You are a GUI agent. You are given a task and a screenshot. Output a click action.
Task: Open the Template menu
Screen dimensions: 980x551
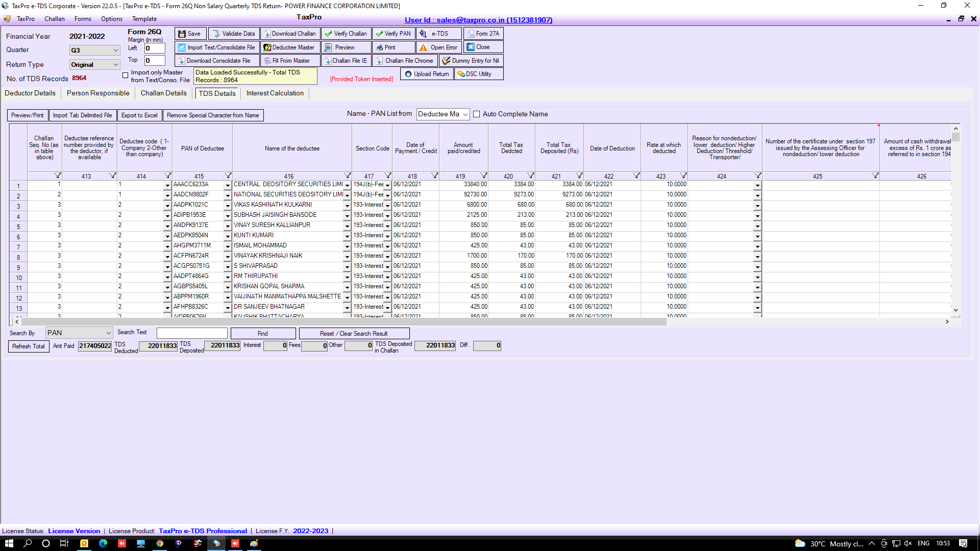(x=144, y=19)
